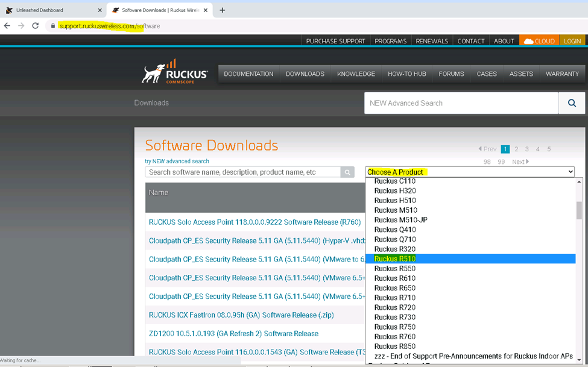This screenshot has width=588, height=367.
Task: Click the small software search magnifier
Action: pos(347,172)
